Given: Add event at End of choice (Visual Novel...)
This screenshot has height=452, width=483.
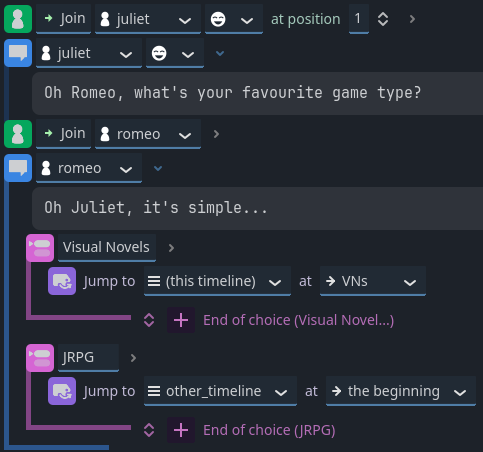Looking at the screenshot, I should point(181,320).
